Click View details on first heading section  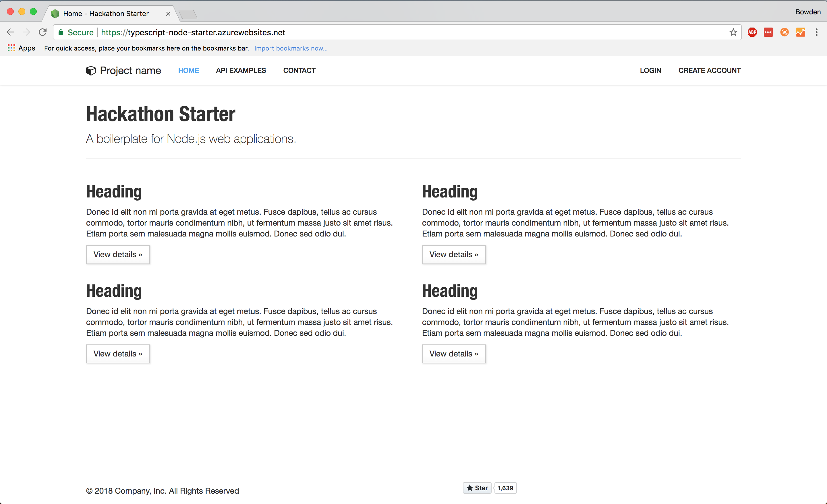pos(118,254)
